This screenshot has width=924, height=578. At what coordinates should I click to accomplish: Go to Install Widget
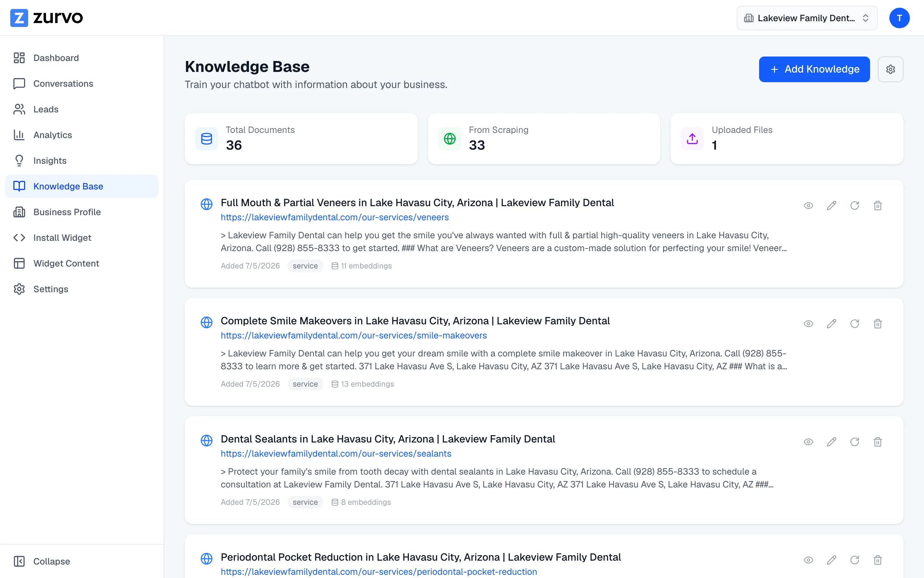(82, 237)
